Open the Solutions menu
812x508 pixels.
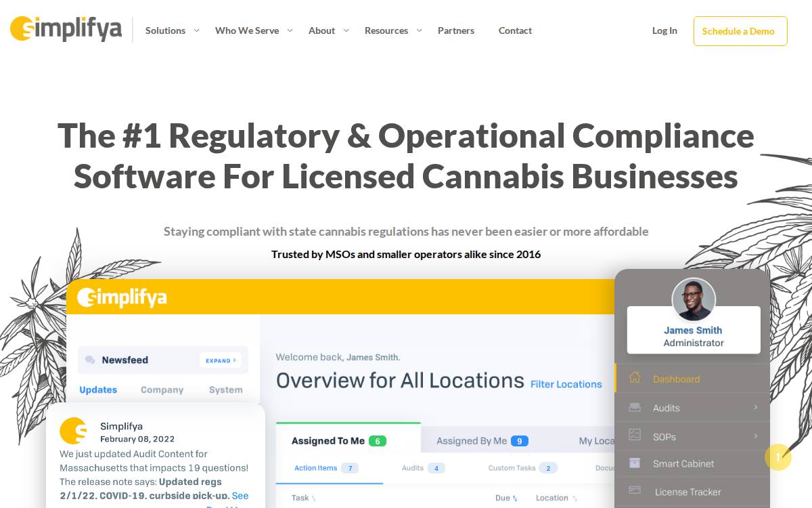pos(165,30)
